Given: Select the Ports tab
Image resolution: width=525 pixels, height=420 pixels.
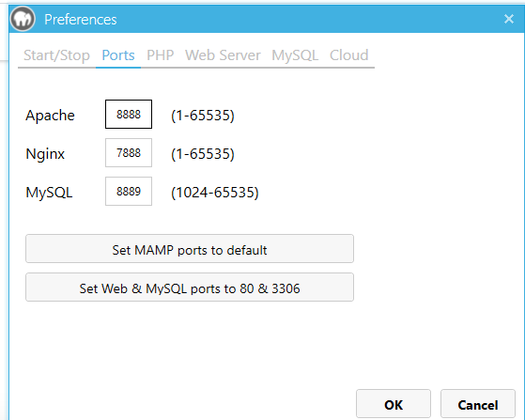Looking at the screenshot, I should pyautogui.click(x=118, y=55).
